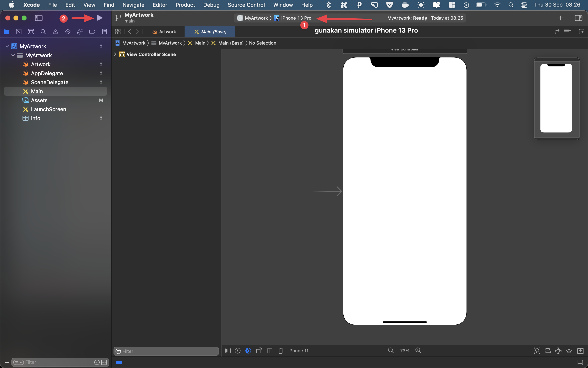The height and width of the screenshot is (368, 588).
Task: Open the Source Control navigator
Action: coord(19,32)
